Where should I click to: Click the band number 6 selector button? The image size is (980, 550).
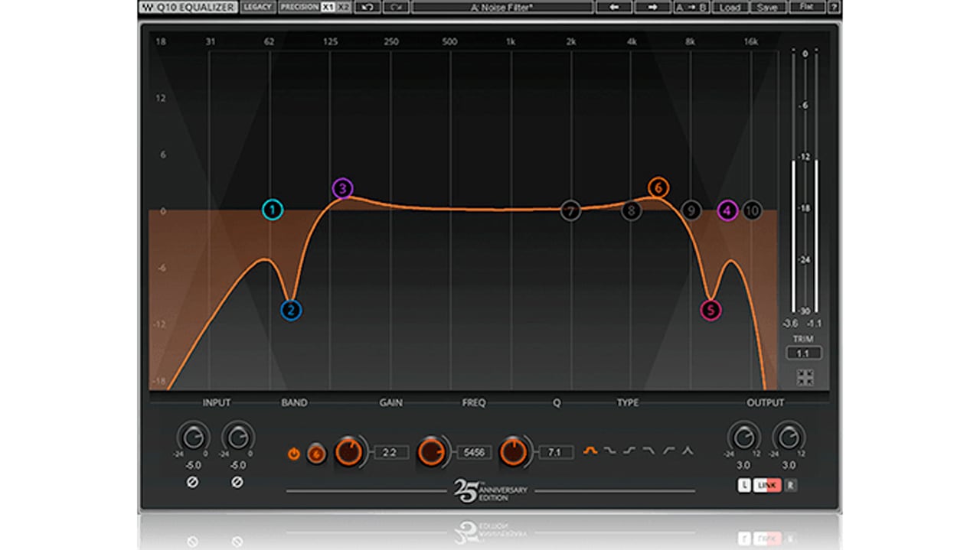pos(315,454)
